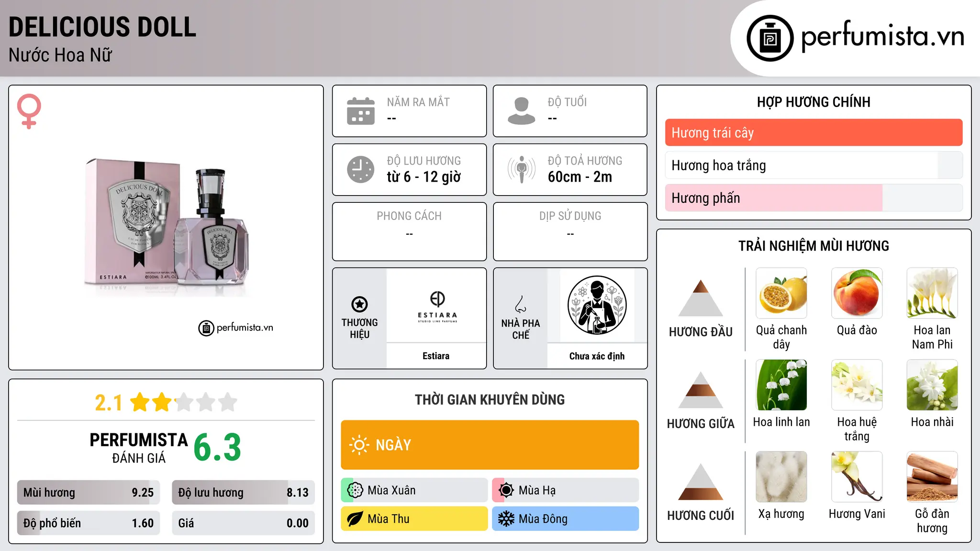Click the Estiara brand name link
The image size is (980, 551).
[436, 356]
